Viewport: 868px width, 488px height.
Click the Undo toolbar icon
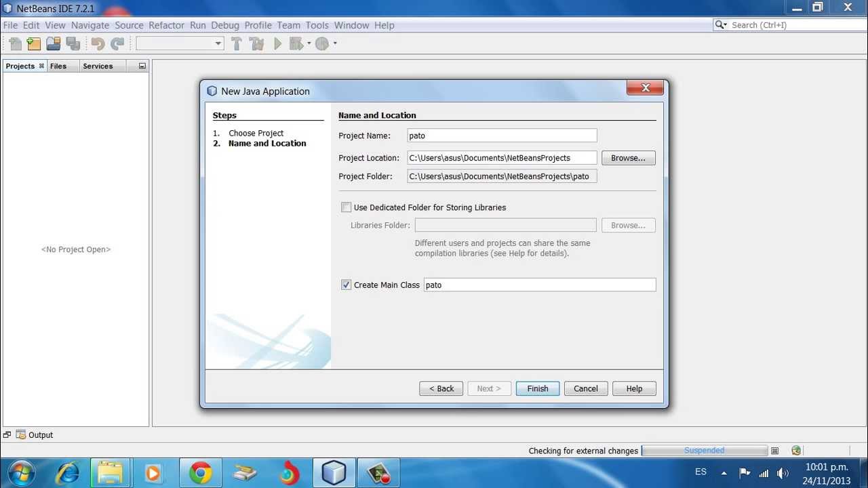(x=98, y=43)
